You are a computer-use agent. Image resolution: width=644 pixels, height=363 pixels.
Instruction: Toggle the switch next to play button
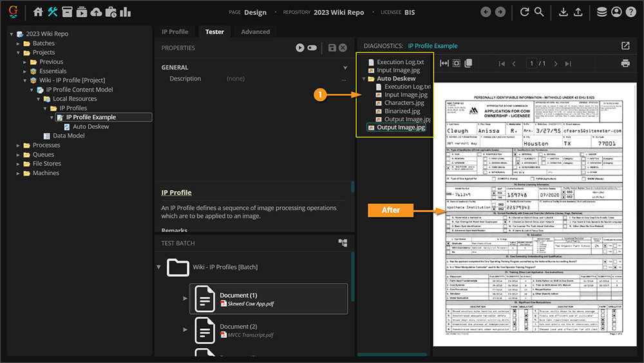[x=312, y=48]
